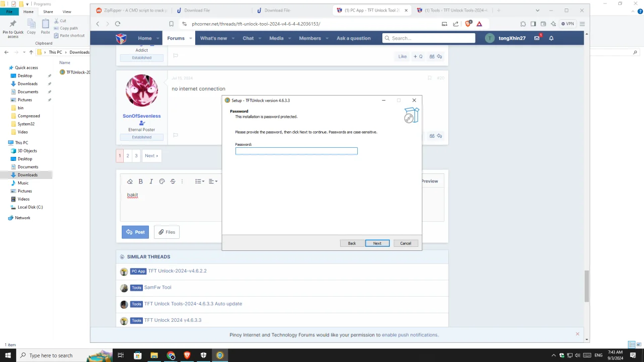Expand the browser tab search chevron

click(x=537, y=10)
